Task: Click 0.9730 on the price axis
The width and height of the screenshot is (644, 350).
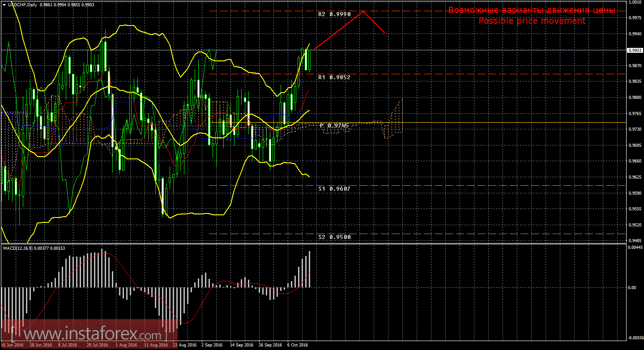Action: pyautogui.click(x=635, y=129)
